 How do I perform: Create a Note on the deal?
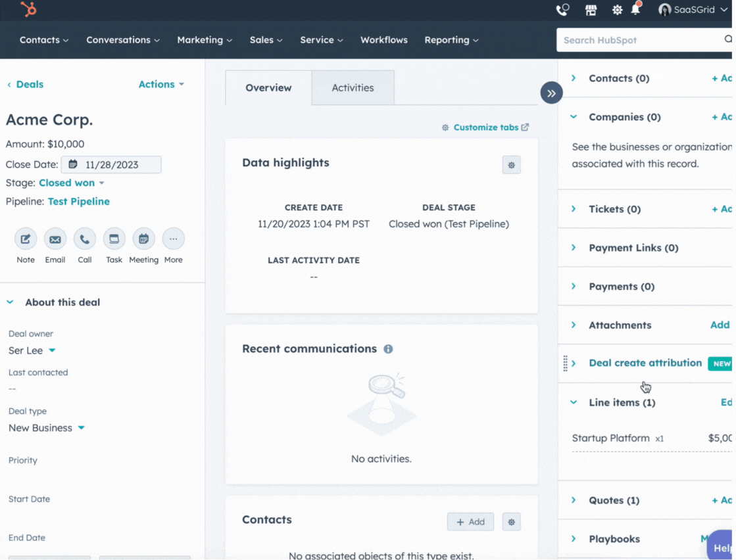point(26,239)
